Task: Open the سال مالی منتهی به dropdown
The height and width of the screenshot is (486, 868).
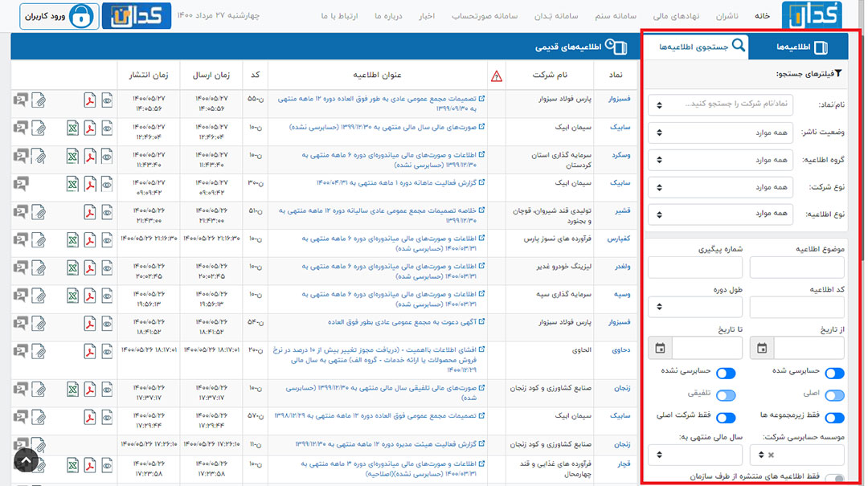Action: point(695,455)
